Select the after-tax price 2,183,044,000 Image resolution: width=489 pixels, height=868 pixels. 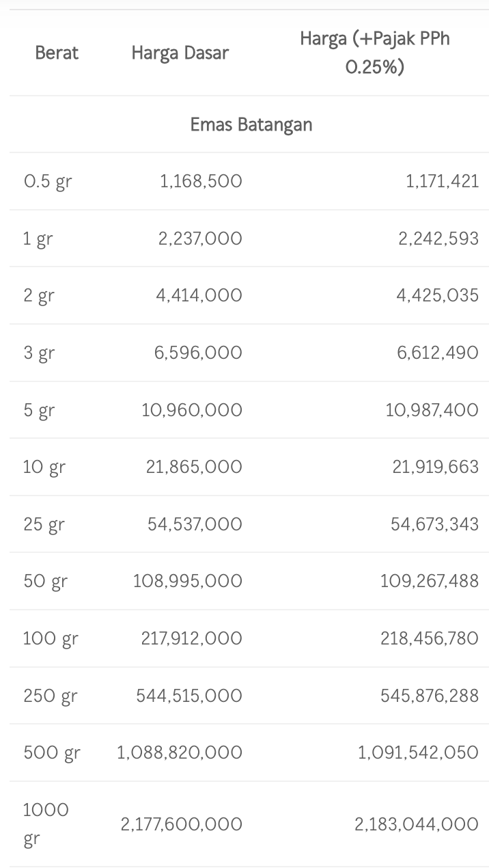point(416,824)
